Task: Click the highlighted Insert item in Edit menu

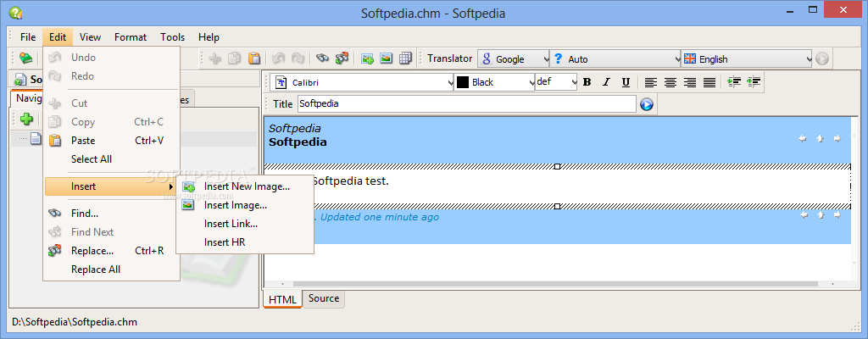Action: coord(111,186)
